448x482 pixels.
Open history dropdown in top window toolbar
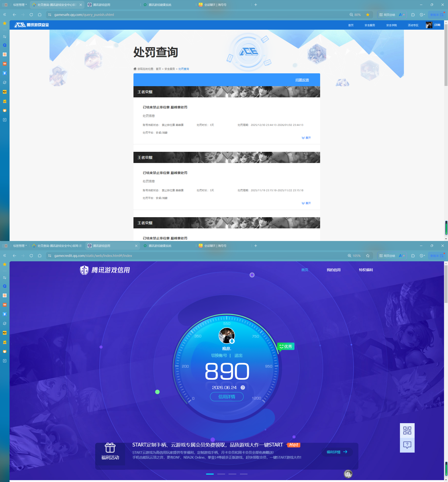pyautogui.click(x=422, y=14)
